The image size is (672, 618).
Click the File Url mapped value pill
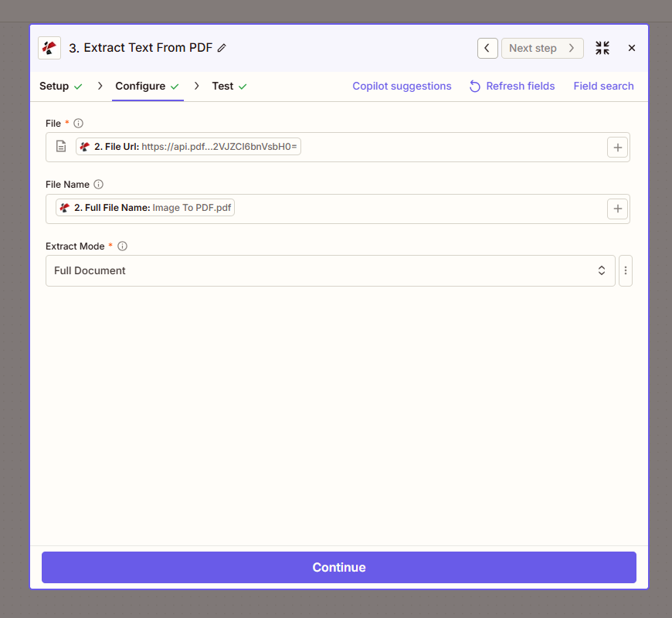(x=188, y=147)
